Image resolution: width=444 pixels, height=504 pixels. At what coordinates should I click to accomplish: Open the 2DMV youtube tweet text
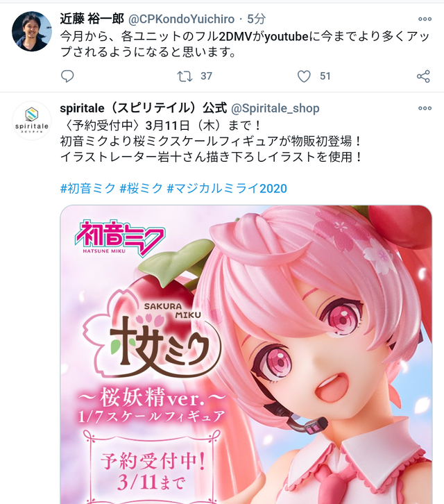coord(245,44)
